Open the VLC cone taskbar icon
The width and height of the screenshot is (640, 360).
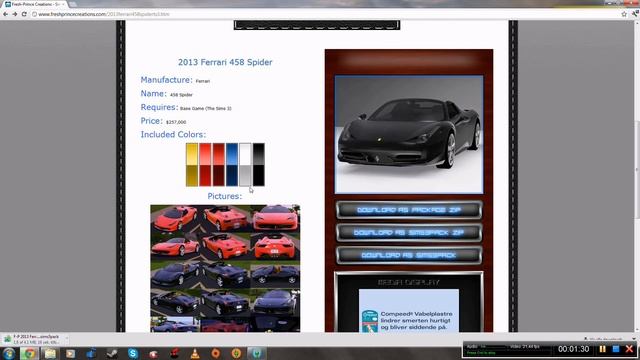click(195, 353)
